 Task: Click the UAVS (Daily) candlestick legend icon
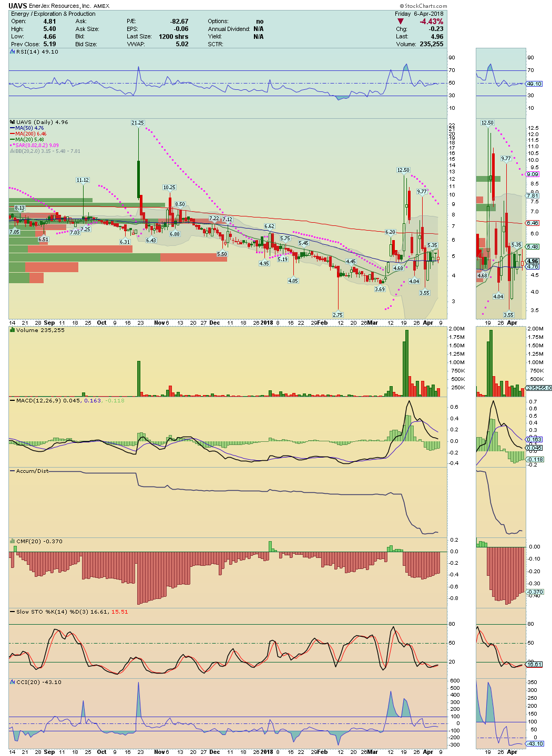(x=13, y=122)
